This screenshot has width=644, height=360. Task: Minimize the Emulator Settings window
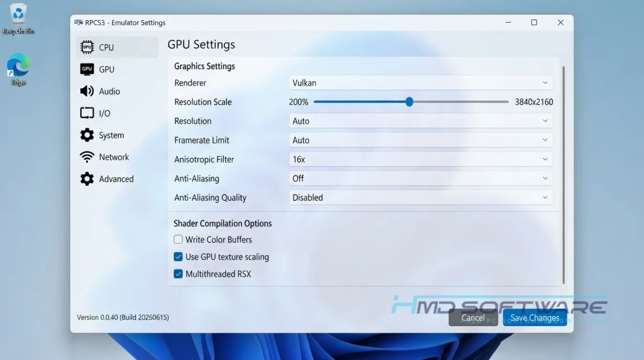tap(508, 23)
